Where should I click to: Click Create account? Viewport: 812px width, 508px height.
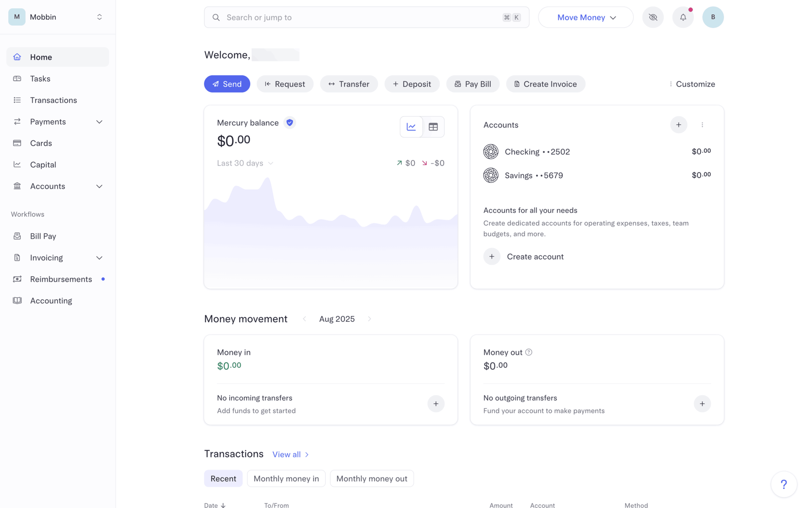[524, 257]
